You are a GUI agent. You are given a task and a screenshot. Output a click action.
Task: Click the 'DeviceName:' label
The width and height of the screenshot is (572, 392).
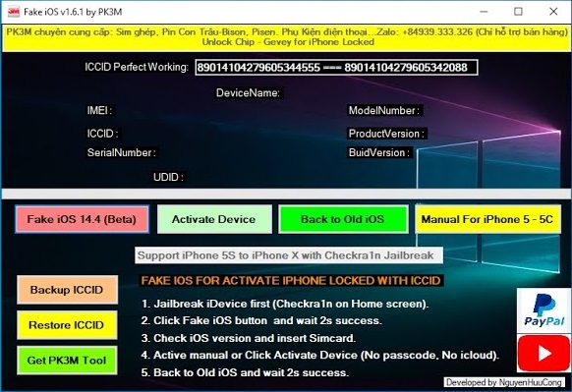pos(248,93)
